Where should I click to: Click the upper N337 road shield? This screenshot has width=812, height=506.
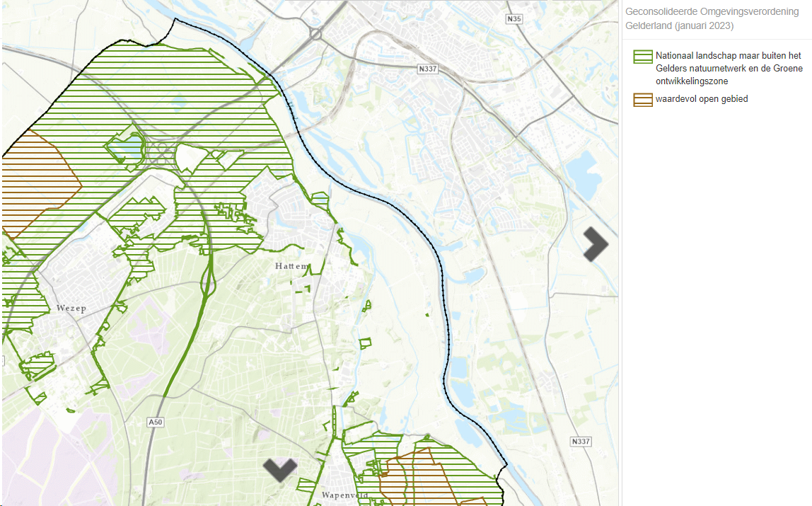[427, 69]
